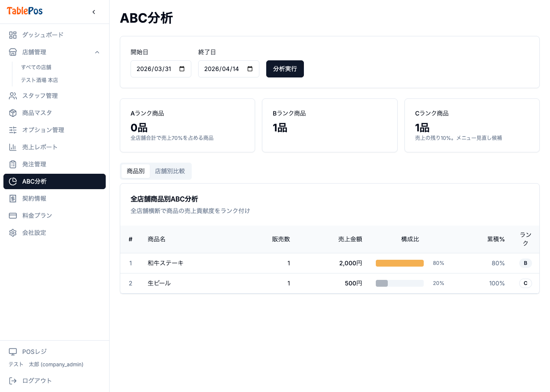The width and height of the screenshot is (550, 392).
Task: Open 発注管理 page
Action: 54,164
